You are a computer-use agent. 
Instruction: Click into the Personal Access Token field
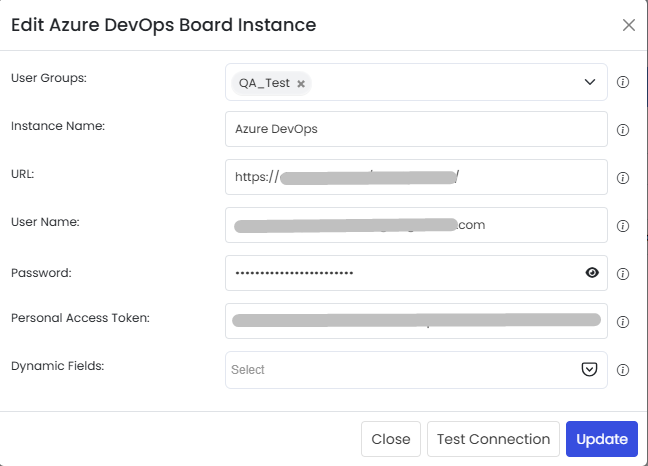(x=416, y=321)
